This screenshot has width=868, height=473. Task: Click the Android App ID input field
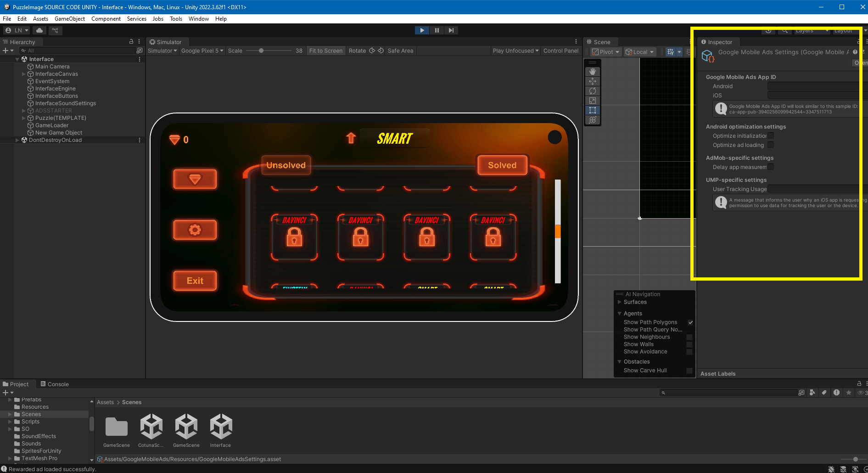(817, 86)
